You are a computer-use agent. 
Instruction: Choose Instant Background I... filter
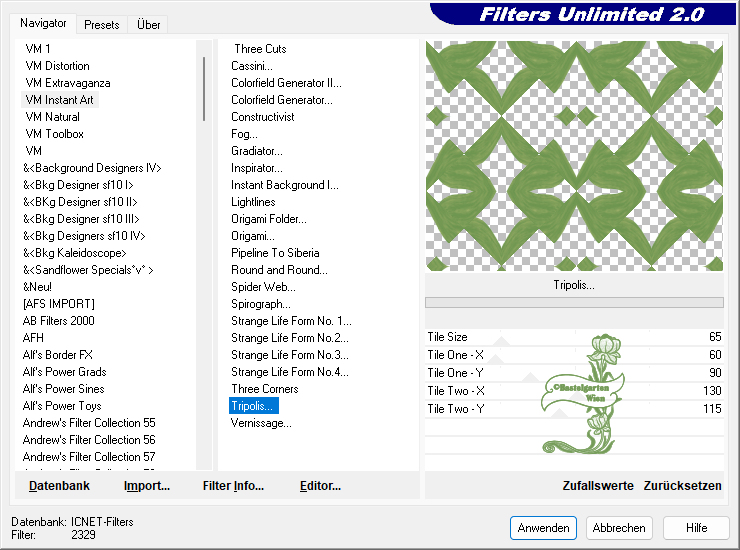pyautogui.click(x=285, y=185)
